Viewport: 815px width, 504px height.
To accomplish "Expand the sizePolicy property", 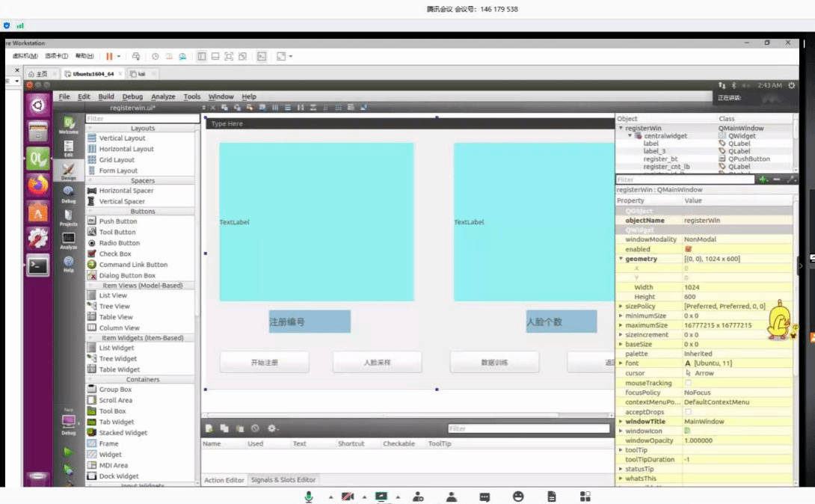I will [x=621, y=307].
